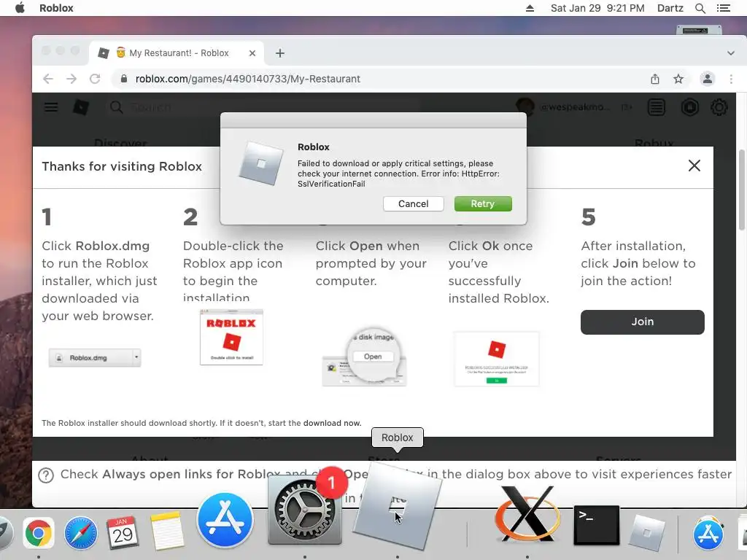This screenshot has width=747, height=560.
Task: Click the disk image Open thumbnail
Action: coord(365,357)
